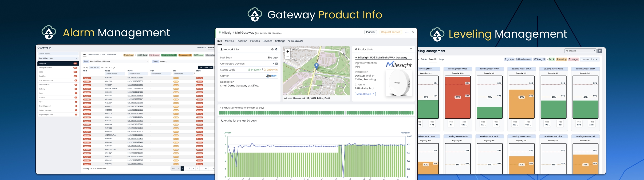Click the Dry pipe tag for device 05060266
This screenshot has width=644, height=180.
click(x=87, y=78)
